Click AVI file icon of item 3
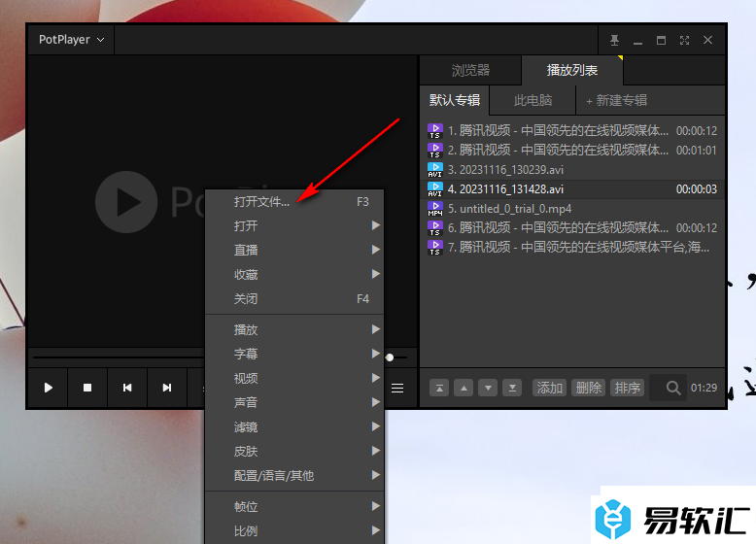The image size is (756, 544). click(x=435, y=170)
